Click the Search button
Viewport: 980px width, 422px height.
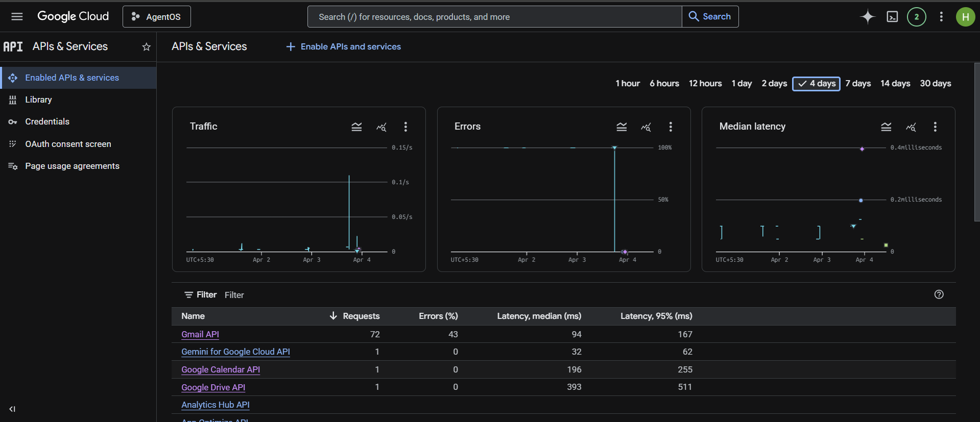click(710, 17)
